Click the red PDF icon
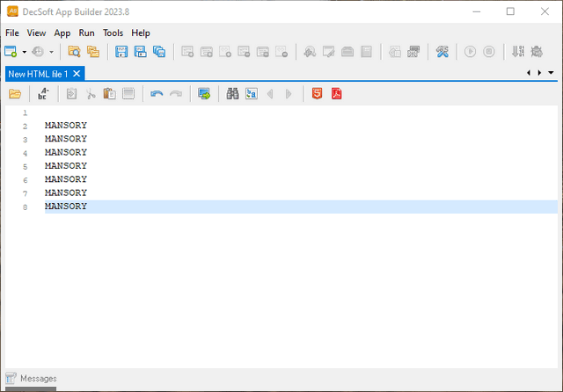Image resolution: width=563 pixels, height=392 pixels. (x=336, y=94)
